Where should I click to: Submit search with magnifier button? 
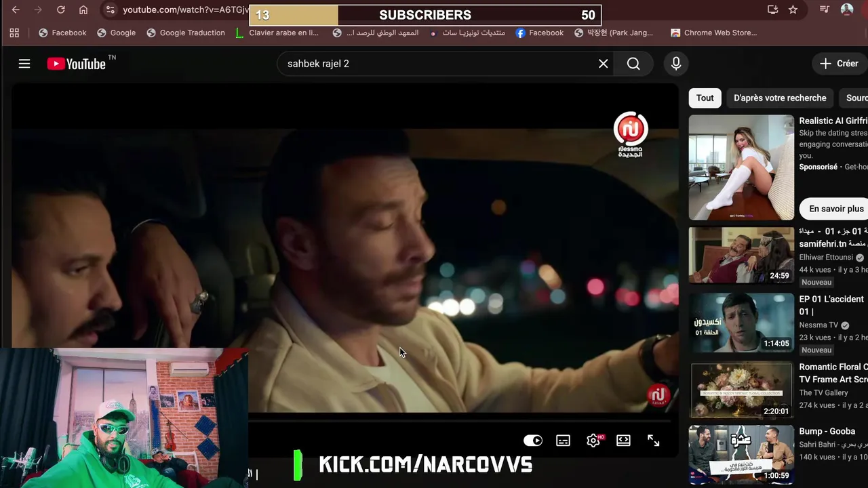[x=633, y=64]
